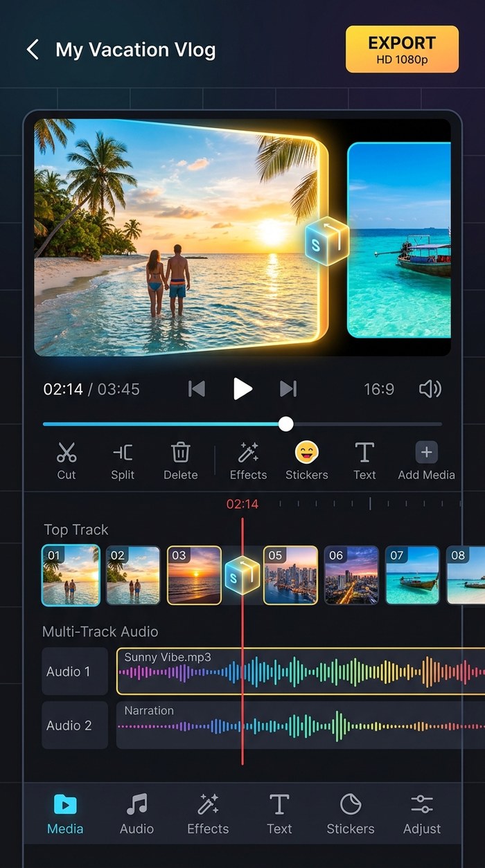The image size is (485, 868).
Task: Select clip 03 sunset thumbnail
Action: click(x=194, y=575)
